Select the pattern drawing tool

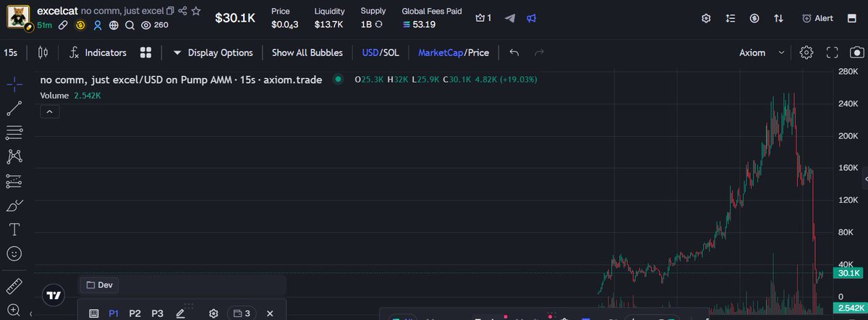[x=14, y=156]
